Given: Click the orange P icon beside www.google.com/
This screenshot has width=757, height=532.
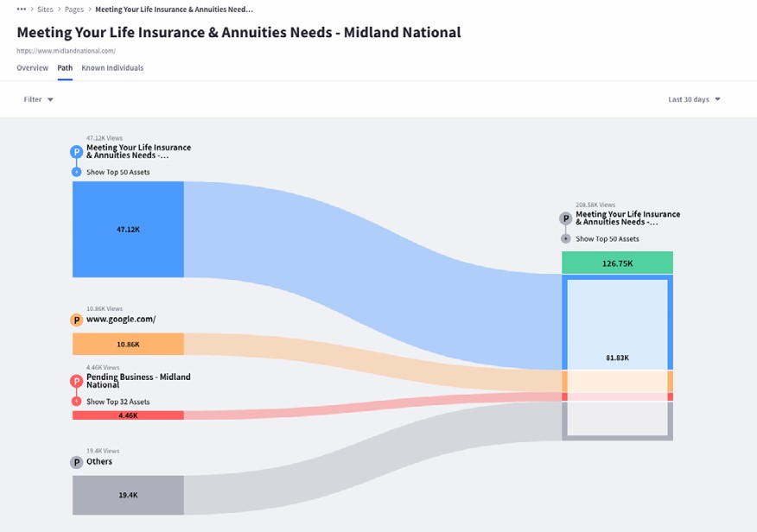Looking at the screenshot, I should point(76,320).
